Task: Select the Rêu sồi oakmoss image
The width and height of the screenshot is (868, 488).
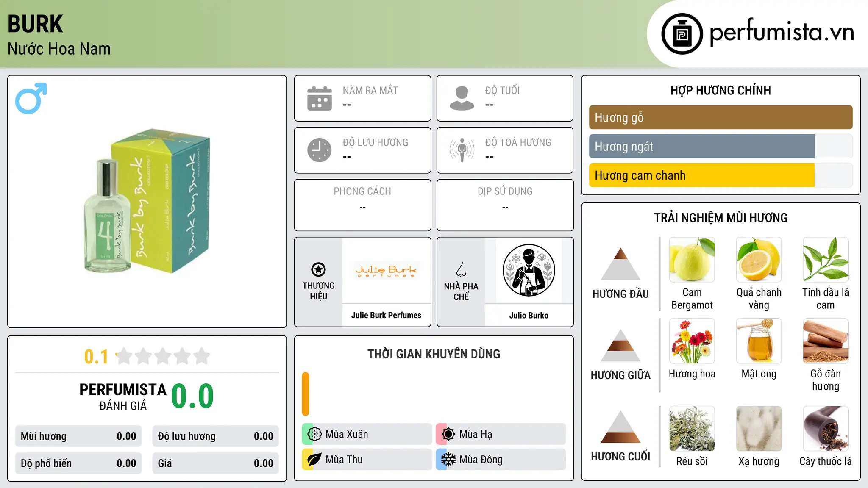Action: (692, 429)
